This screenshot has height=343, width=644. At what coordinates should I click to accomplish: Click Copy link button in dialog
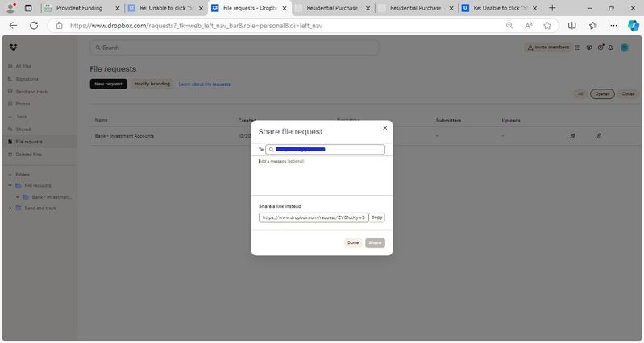pyautogui.click(x=376, y=217)
